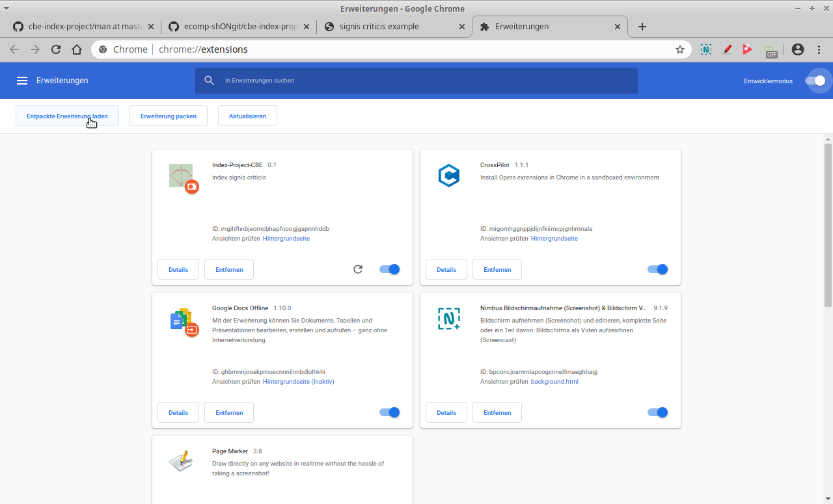The height and width of the screenshot is (504, 833).
Task: Click the search magnifier icon
Action: 209,81
